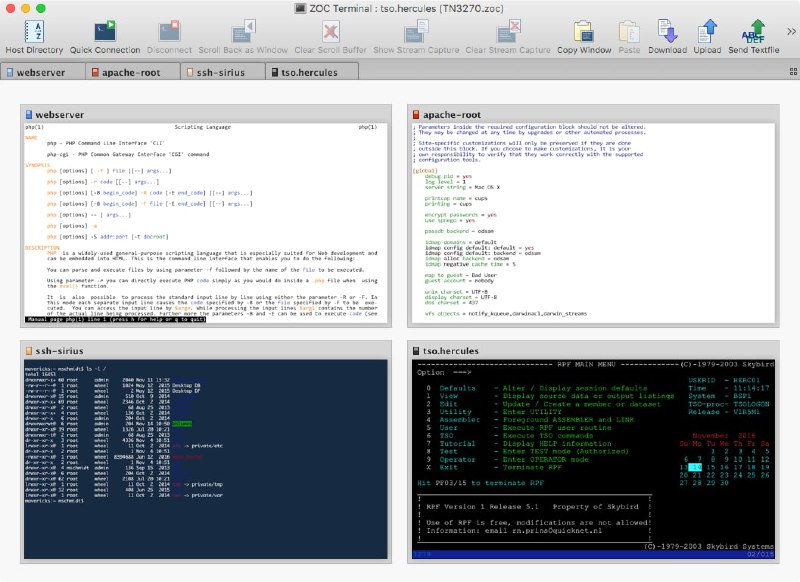This screenshot has height=582, width=800.
Task: Click the tso.hercules pane title bar
Action: point(500,352)
